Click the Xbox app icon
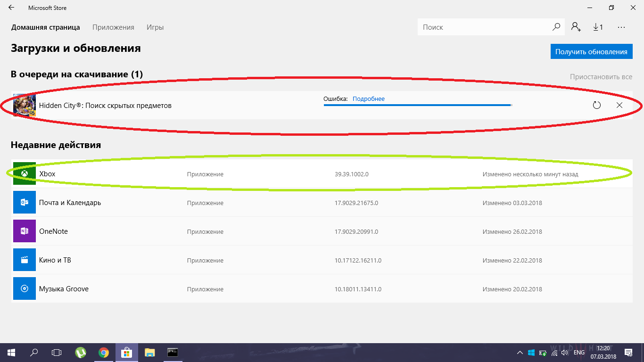 pos(25,174)
